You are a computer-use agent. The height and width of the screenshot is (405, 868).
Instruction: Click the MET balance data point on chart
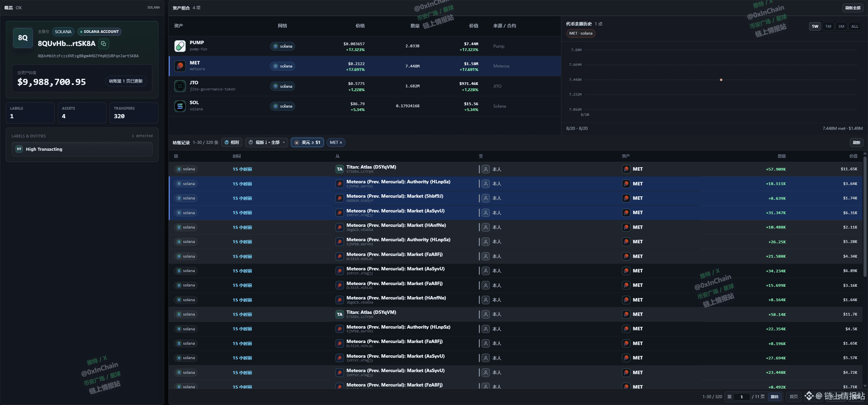click(721, 80)
